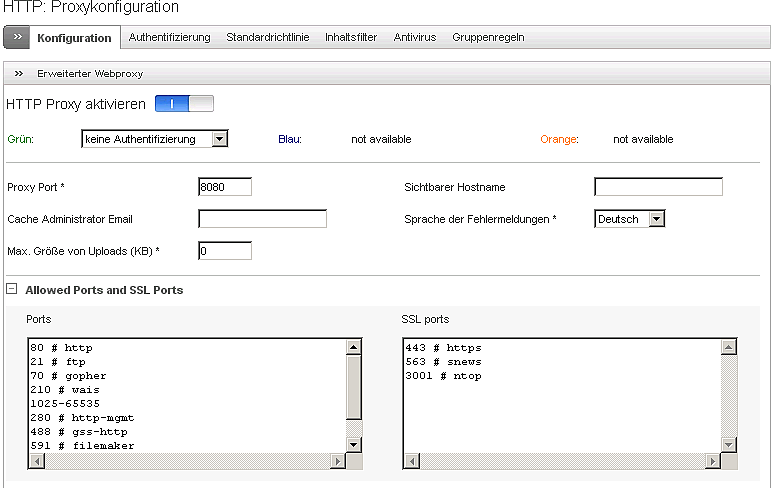The height and width of the screenshot is (488, 773).
Task: Switch to the Authentifizierung tab
Action: 169,38
